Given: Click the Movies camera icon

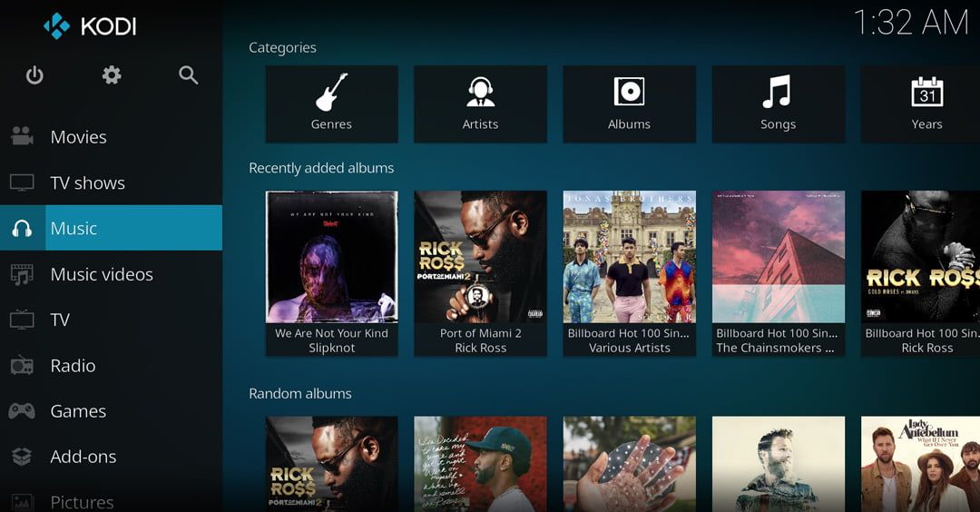Looking at the screenshot, I should click(22, 136).
